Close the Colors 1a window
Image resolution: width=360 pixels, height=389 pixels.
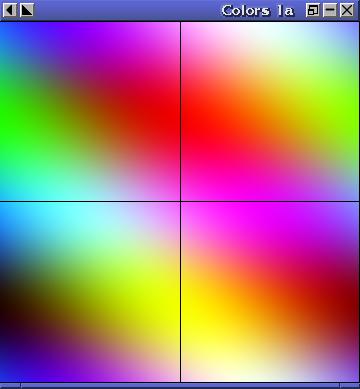coord(347,10)
